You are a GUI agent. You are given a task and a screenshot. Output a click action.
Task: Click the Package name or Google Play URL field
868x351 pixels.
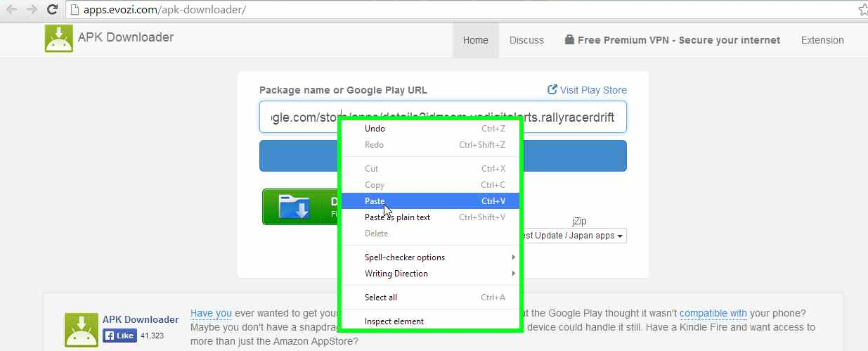[x=443, y=117]
